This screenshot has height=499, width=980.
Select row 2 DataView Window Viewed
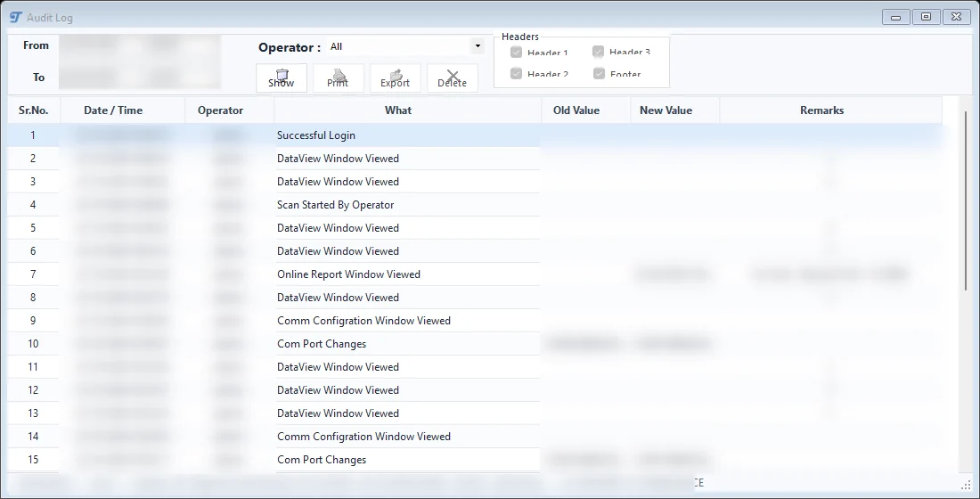(x=475, y=159)
